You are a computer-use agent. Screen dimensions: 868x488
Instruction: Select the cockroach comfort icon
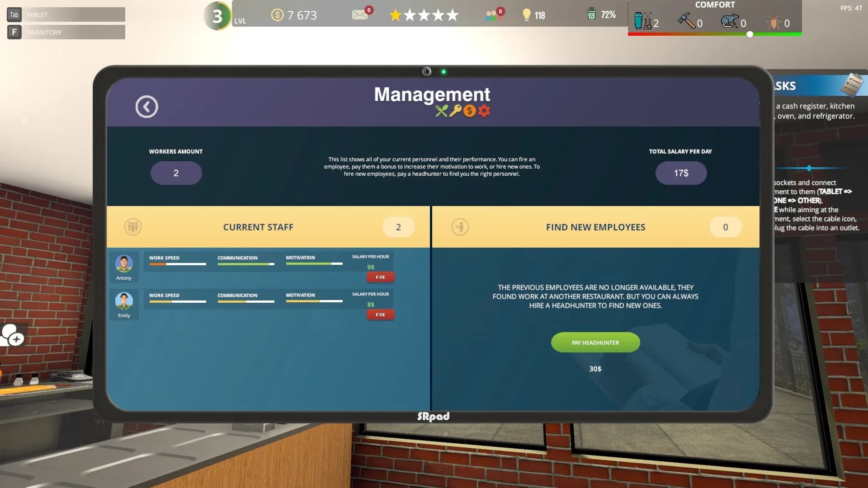[774, 22]
